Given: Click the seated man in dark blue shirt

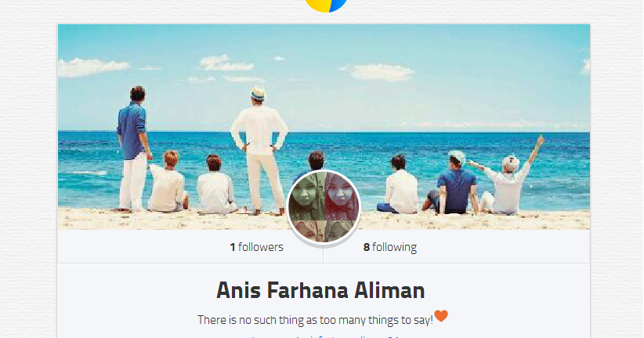Looking at the screenshot, I should [x=451, y=184].
